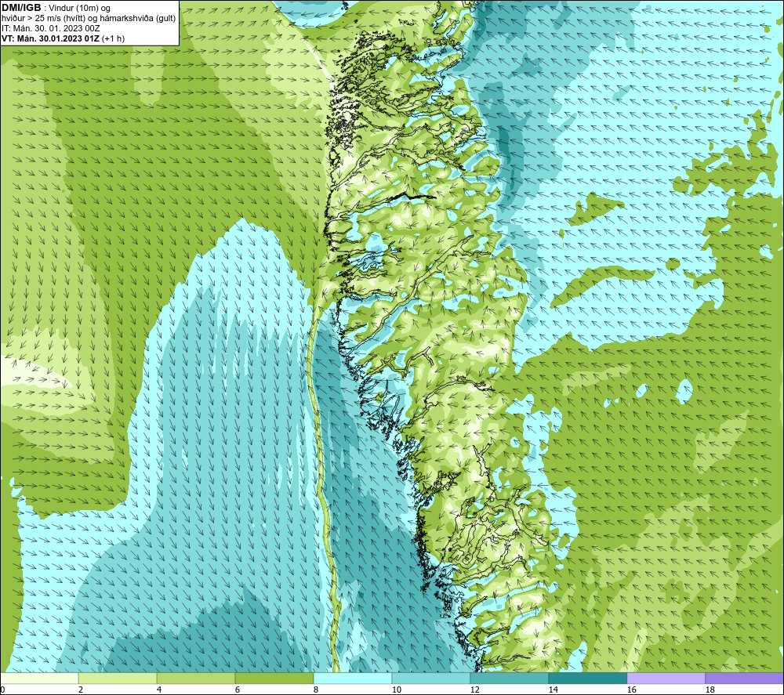Click the bold "DMI/IGB" title text
This screenshot has height=695, width=784.
point(21,8)
